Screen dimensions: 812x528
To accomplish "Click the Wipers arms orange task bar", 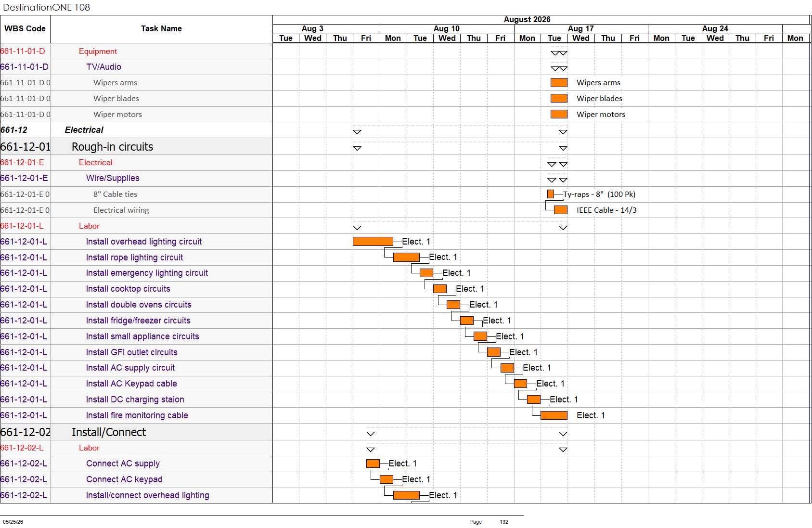I will click(559, 83).
